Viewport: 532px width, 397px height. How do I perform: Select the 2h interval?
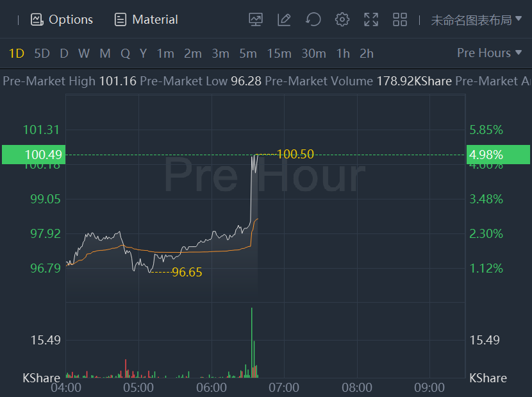coord(367,54)
